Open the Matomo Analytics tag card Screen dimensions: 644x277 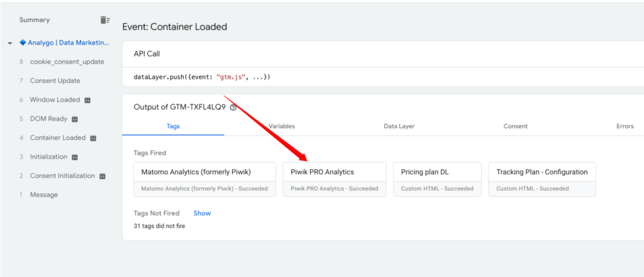pos(204,179)
